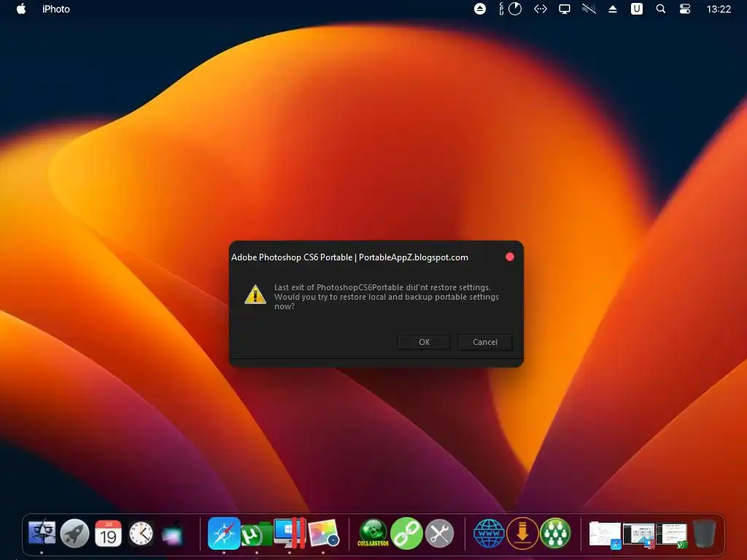This screenshot has height=560, width=747.
Task: Open the Photos preview dock icon
Action: 323,533
